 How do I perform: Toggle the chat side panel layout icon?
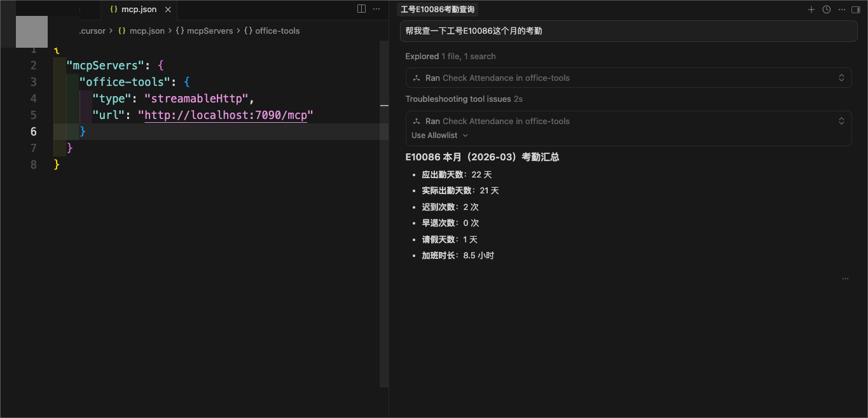pyautogui.click(x=856, y=10)
